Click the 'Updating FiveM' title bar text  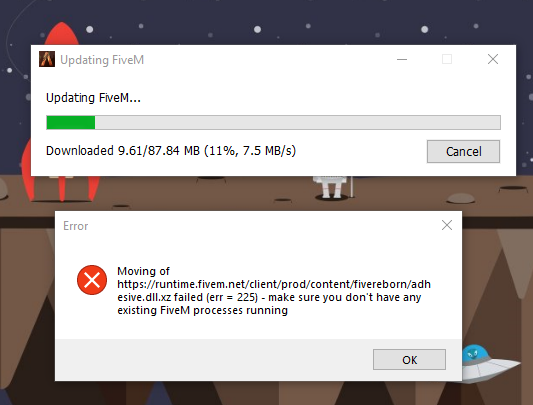point(102,60)
